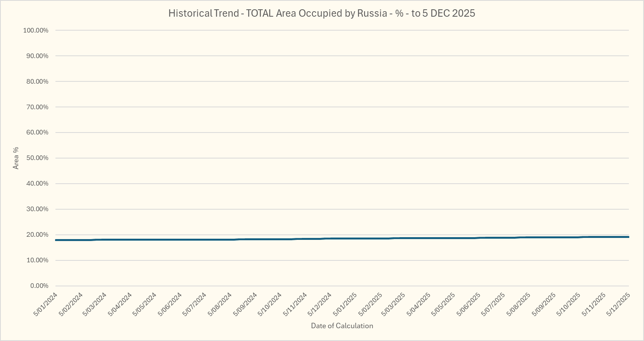Select the 10.00% y-axis label
This screenshot has width=644, height=341.
click(37, 260)
